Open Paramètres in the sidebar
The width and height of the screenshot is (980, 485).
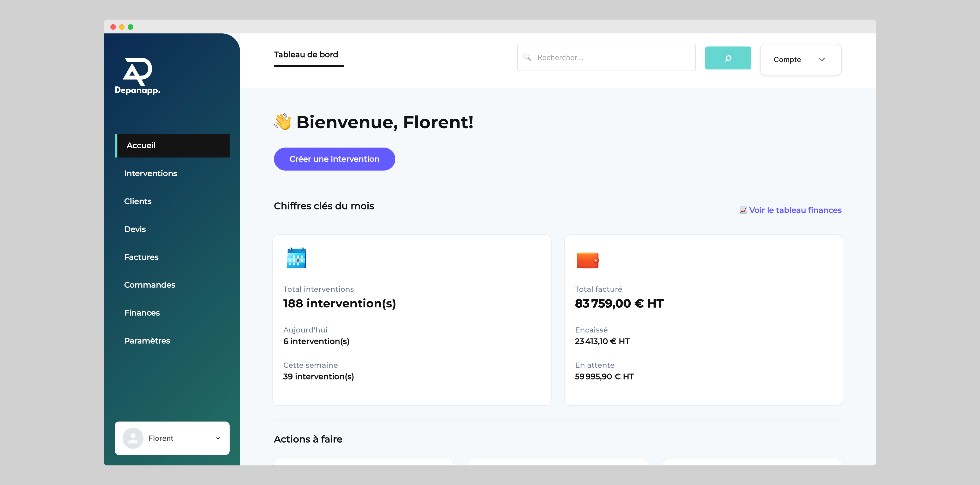click(x=147, y=341)
